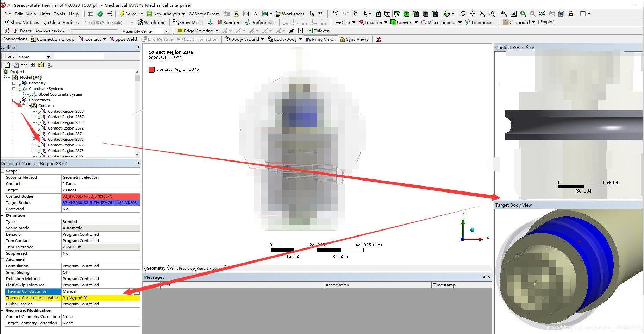This screenshot has width=644, height=334.
Task: Collapse the Contacts tree node
Action: tap(24, 106)
